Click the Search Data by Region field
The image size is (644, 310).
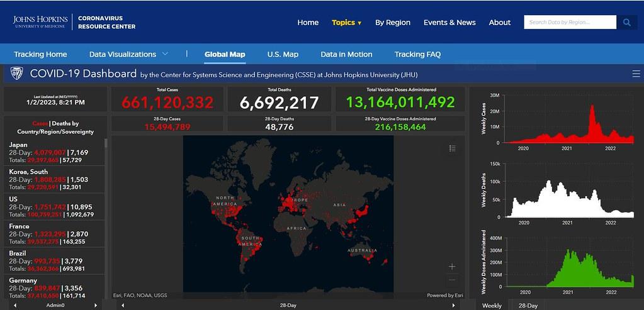(x=569, y=22)
